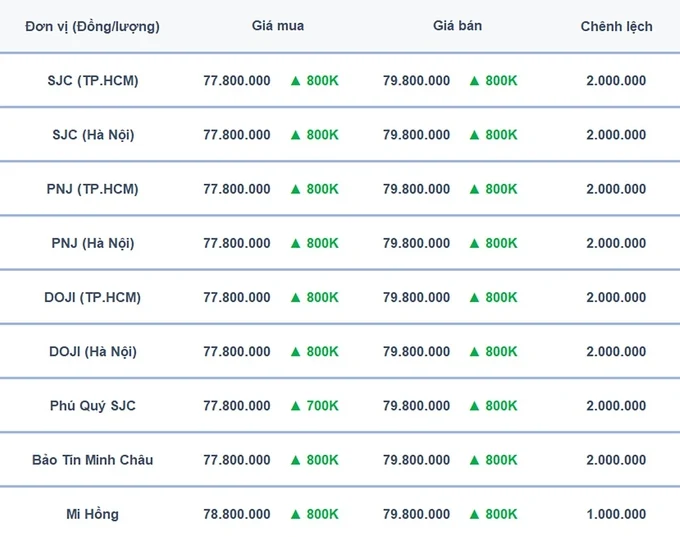Click PNJ (TP.HCM) sell price 79.800.000

click(416, 189)
